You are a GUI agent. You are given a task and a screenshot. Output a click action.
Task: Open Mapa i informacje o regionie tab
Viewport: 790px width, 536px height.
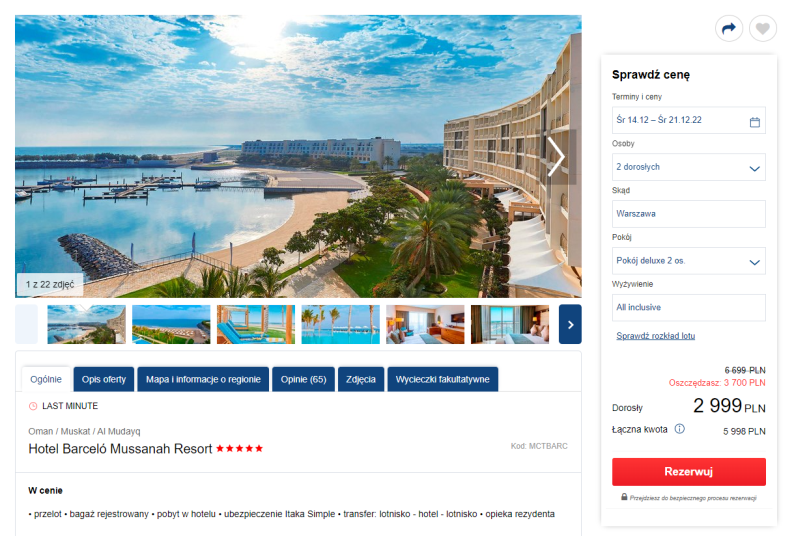203,379
